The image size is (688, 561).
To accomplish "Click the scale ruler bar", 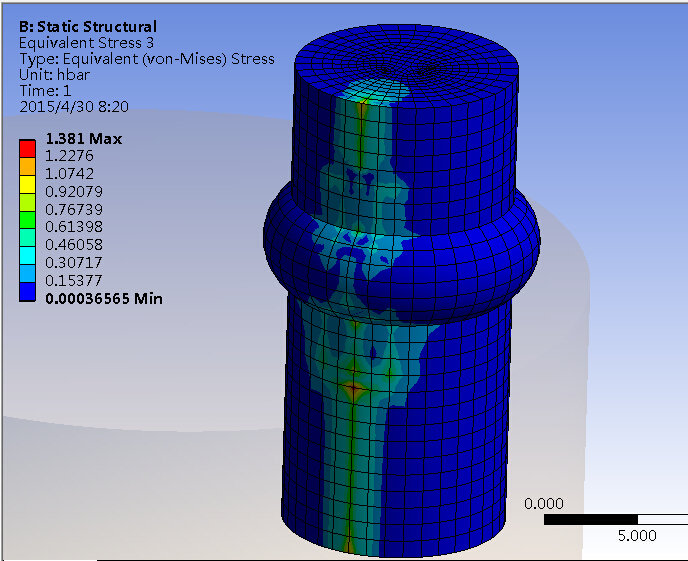I will tap(616, 520).
